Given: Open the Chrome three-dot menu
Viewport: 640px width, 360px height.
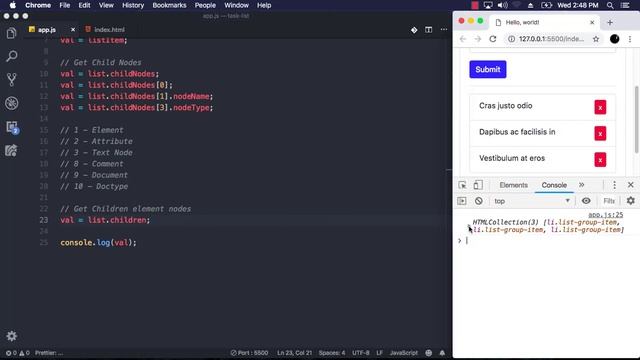Looking at the screenshot, I should 630,39.
